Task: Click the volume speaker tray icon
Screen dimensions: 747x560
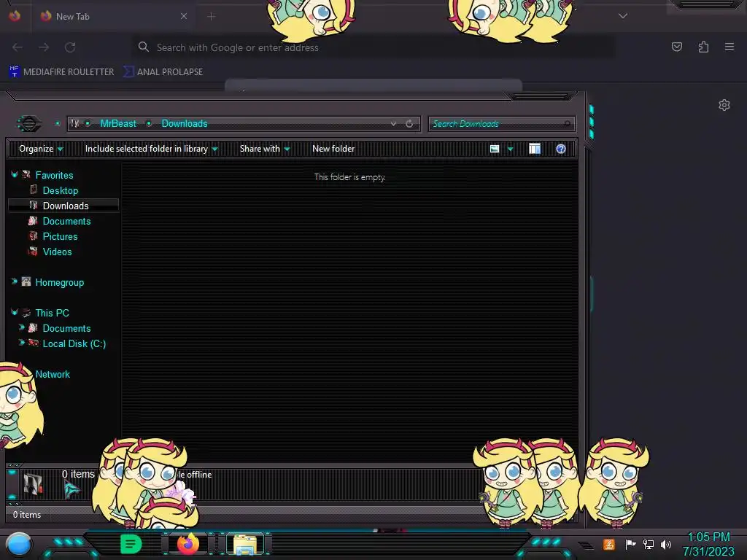Action: (x=665, y=544)
